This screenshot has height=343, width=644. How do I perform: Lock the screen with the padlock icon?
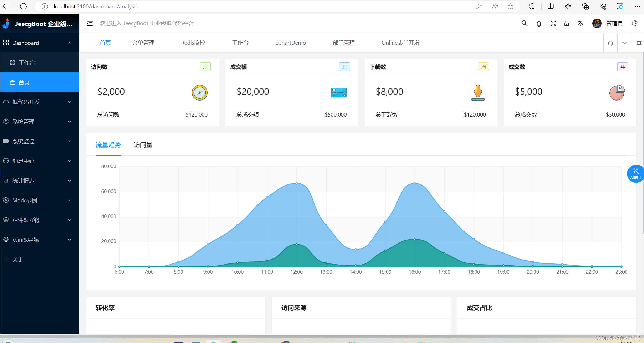566,23
